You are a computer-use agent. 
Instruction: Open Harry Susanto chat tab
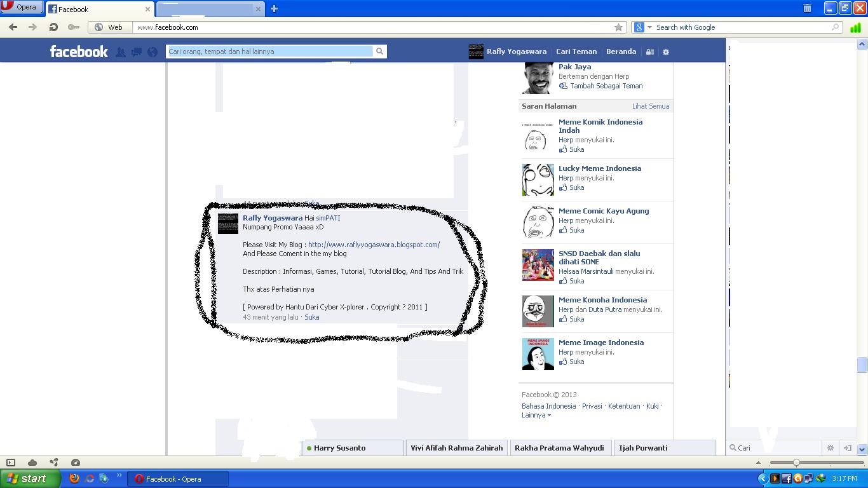(x=353, y=448)
